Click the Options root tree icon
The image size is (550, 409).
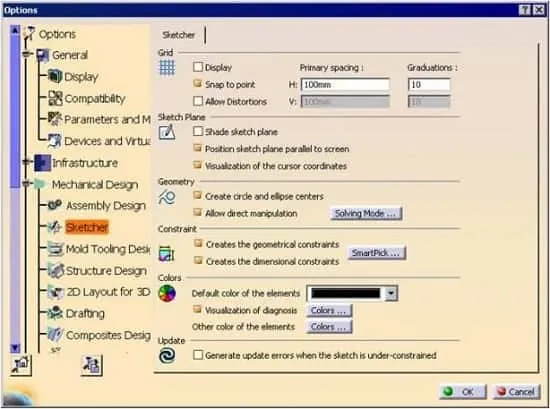(x=29, y=34)
